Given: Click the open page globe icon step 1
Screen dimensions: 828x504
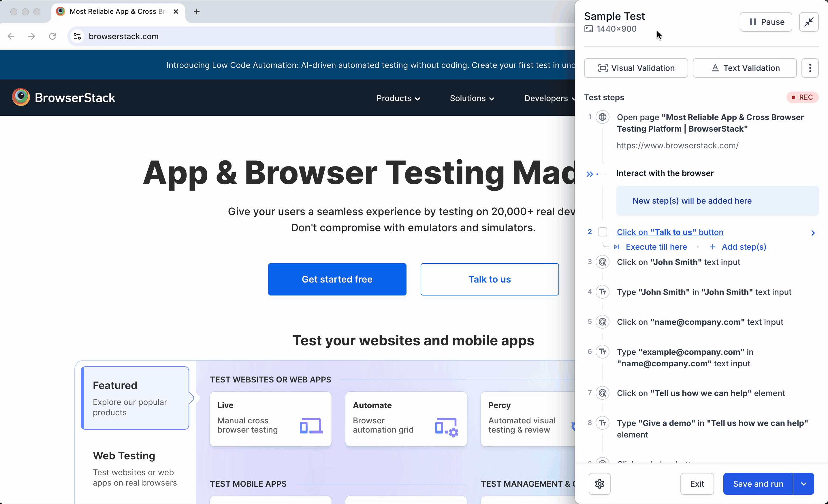Looking at the screenshot, I should pyautogui.click(x=602, y=117).
